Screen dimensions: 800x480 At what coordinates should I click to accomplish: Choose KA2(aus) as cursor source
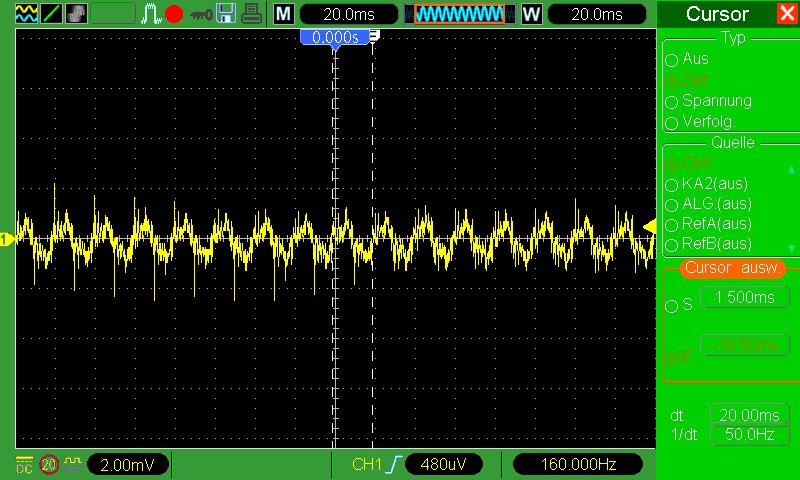(672, 184)
